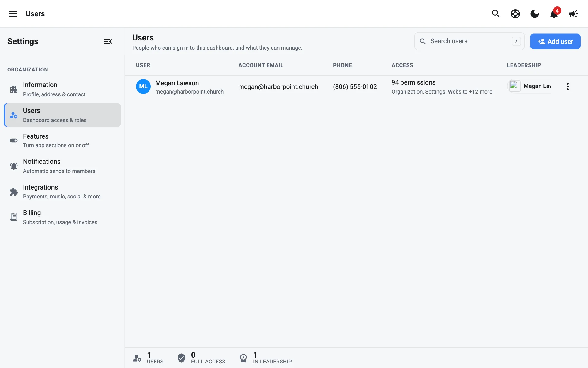The image size is (588, 368).
Task: Click the LEADERSHIP column header
Action: click(524, 65)
